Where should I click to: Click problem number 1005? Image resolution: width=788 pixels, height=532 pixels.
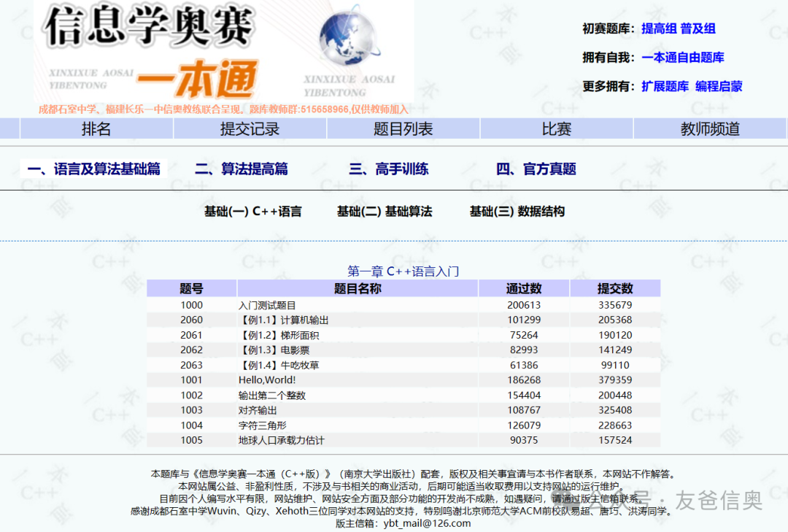pos(191,441)
